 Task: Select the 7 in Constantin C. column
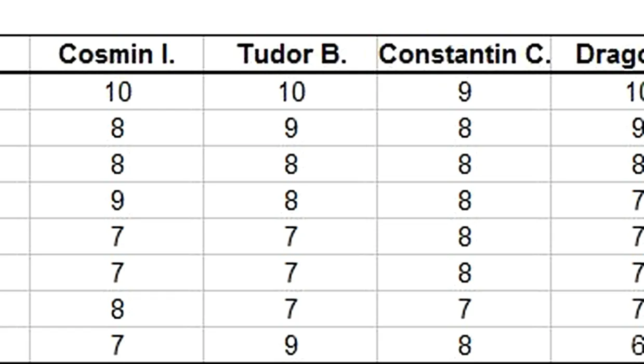click(x=464, y=309)
